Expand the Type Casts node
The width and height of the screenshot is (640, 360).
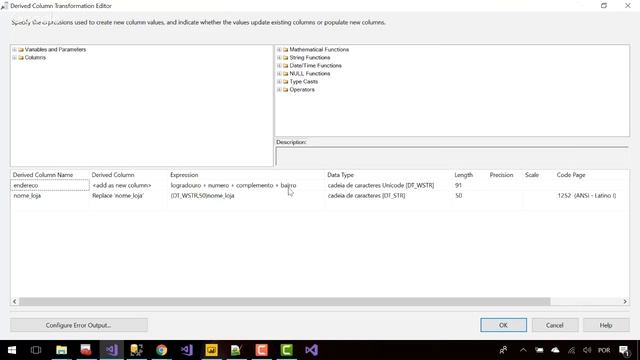tap(279, 82)
